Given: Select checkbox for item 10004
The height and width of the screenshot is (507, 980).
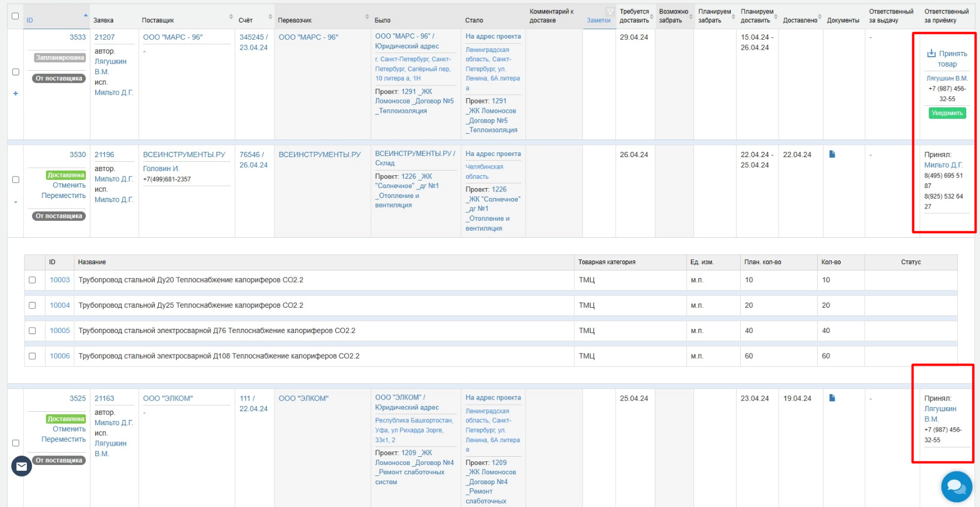Looking at the screenshot, I should [x=32, y=305].
